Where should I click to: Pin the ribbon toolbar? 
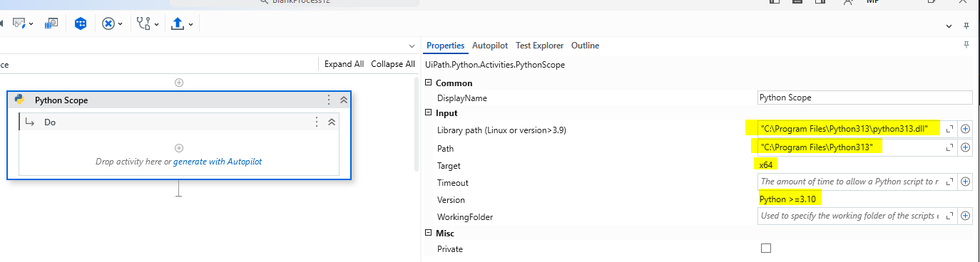click(966, 26)
